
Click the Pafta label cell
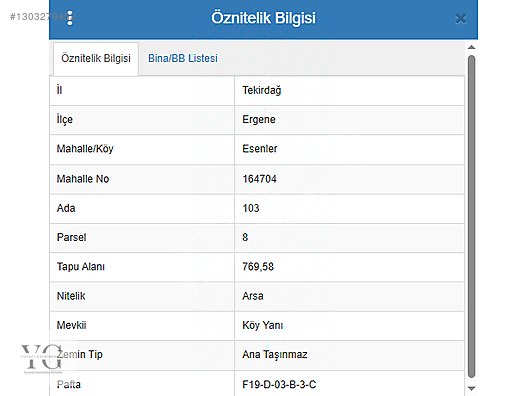[142, 383]
